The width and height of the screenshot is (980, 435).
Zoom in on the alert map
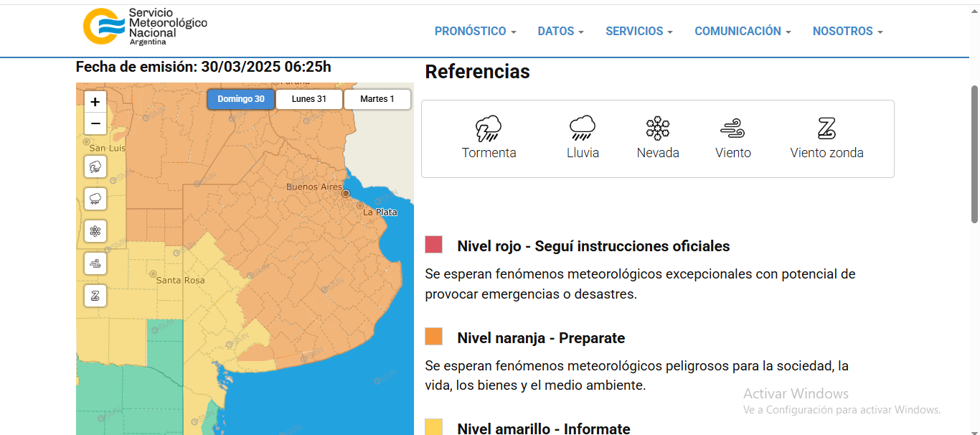point(95,102)
